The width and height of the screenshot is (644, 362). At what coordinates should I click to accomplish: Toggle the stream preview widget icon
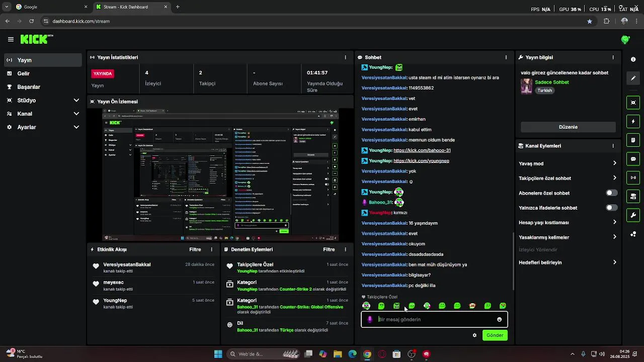pyautogui.click(x=633, y=103)
